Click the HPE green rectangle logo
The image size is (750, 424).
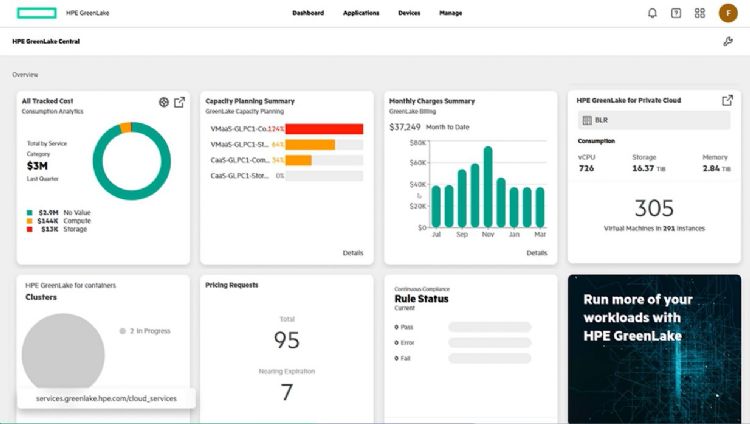pyautogui.click(x=37, y=13)
